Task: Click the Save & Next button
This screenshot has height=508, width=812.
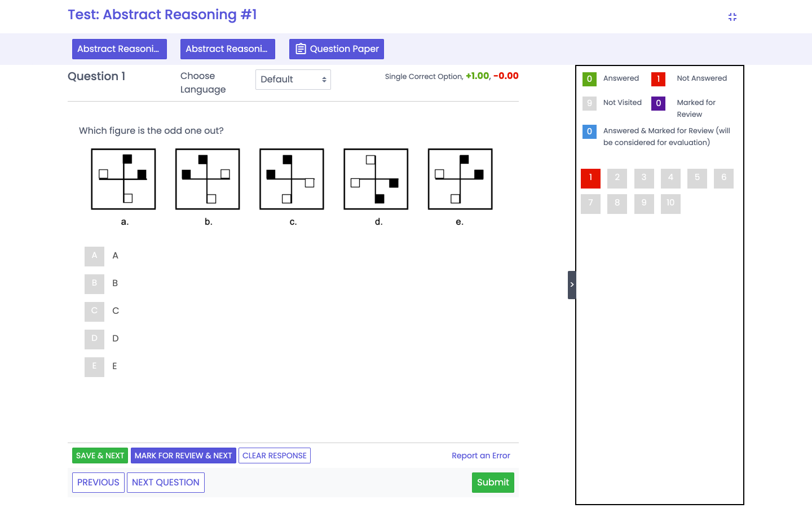Action: [x=100, y=456]
